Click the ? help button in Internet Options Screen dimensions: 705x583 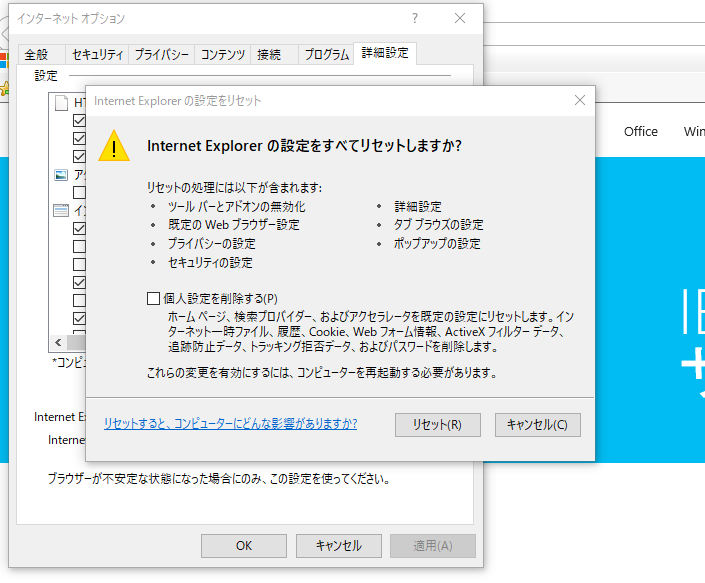point(415,18)
